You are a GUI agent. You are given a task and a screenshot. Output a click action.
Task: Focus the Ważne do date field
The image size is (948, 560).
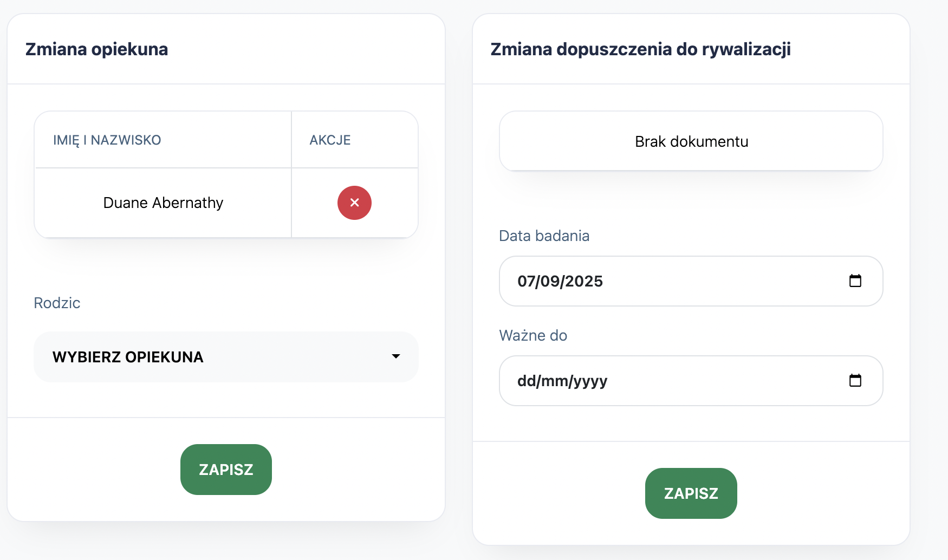[691, 381]
